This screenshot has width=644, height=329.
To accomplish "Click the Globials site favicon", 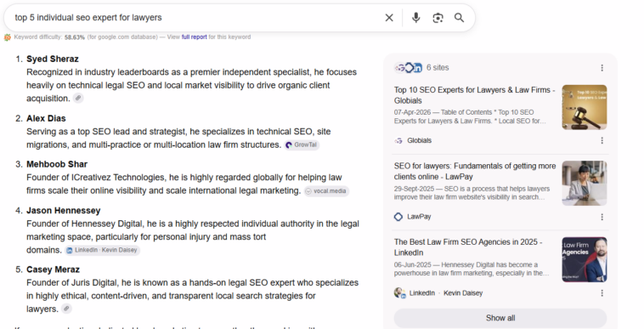I will point(398,140).
